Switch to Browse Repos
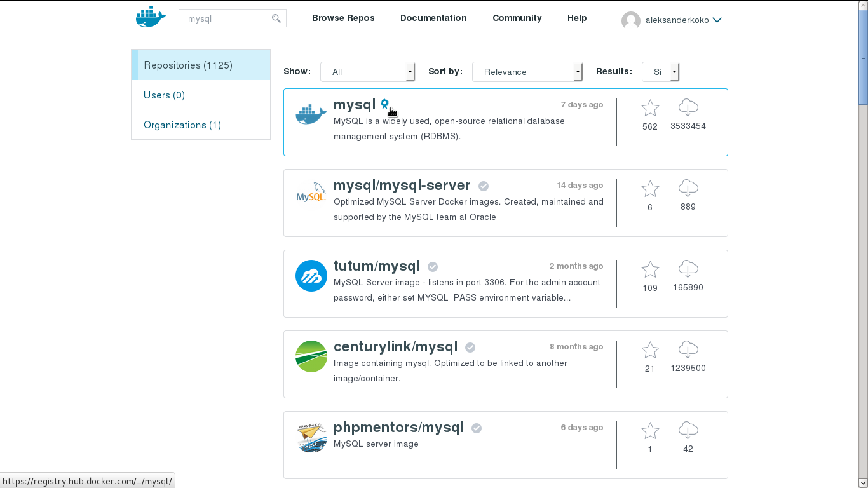This screenshot has width=868, height=488. (343, 18)
